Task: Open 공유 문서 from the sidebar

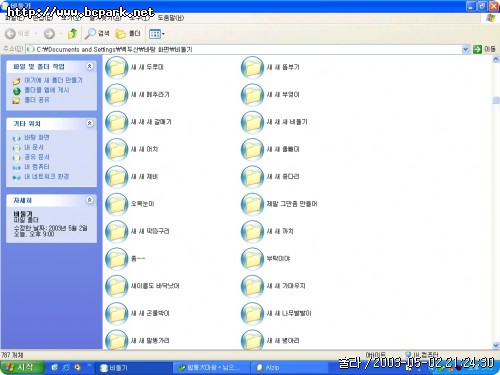Action: [37, 157]
